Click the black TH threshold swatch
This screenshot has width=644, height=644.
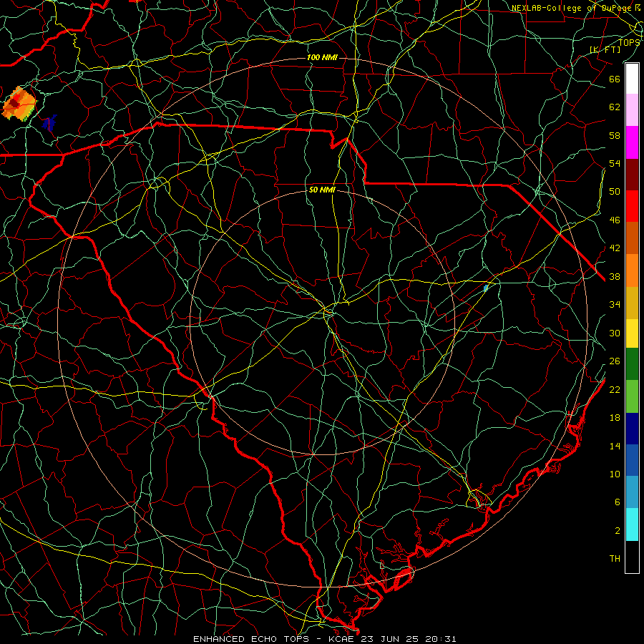click(632, 557)
